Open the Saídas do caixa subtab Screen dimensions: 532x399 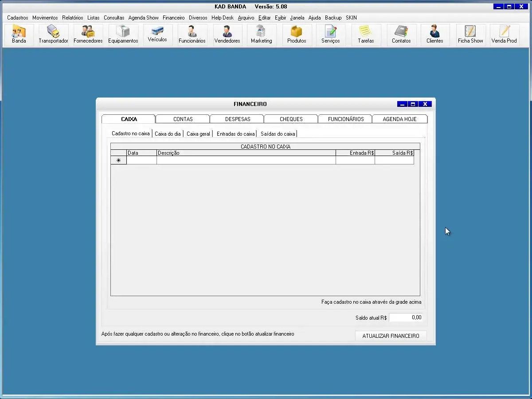(x=278, y=134)
